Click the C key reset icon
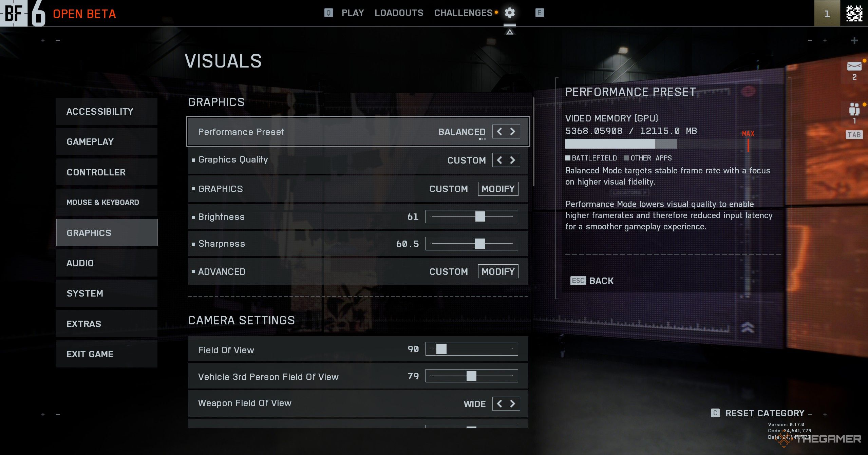 [x=715, y=413]
